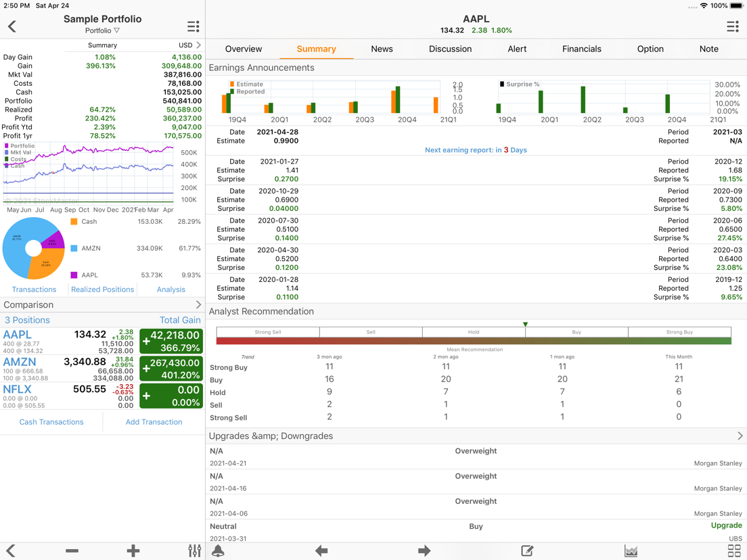This screenshot has height=560, width=747.
Task: Open the Analysis link
Action: click(x=171, y=289)
